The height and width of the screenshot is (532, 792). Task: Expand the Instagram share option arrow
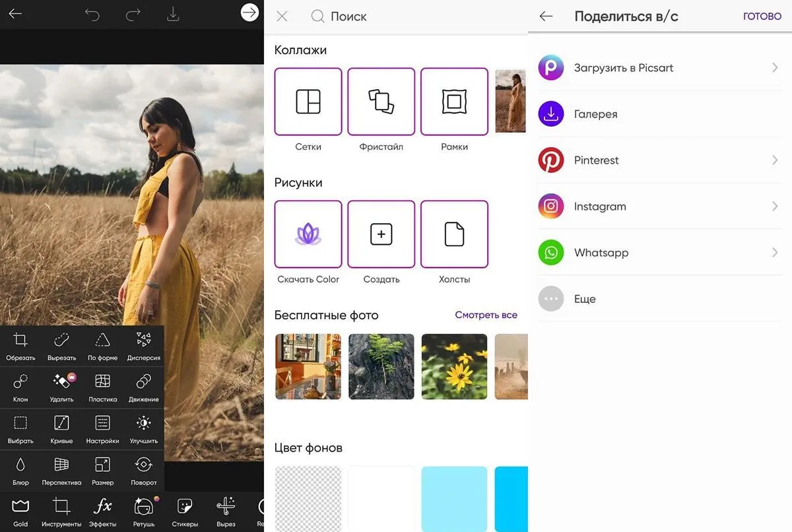(775, 206)
